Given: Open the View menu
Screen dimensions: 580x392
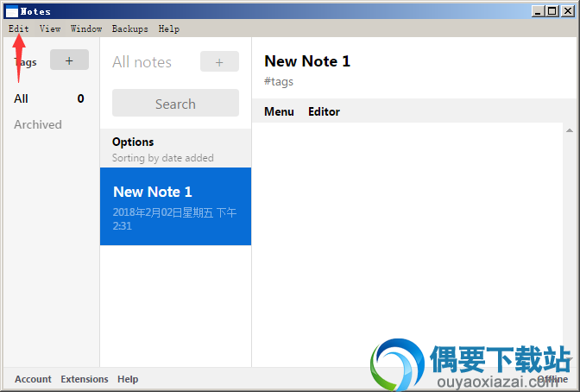Looking at the screenshot, I should pos(50,28).
